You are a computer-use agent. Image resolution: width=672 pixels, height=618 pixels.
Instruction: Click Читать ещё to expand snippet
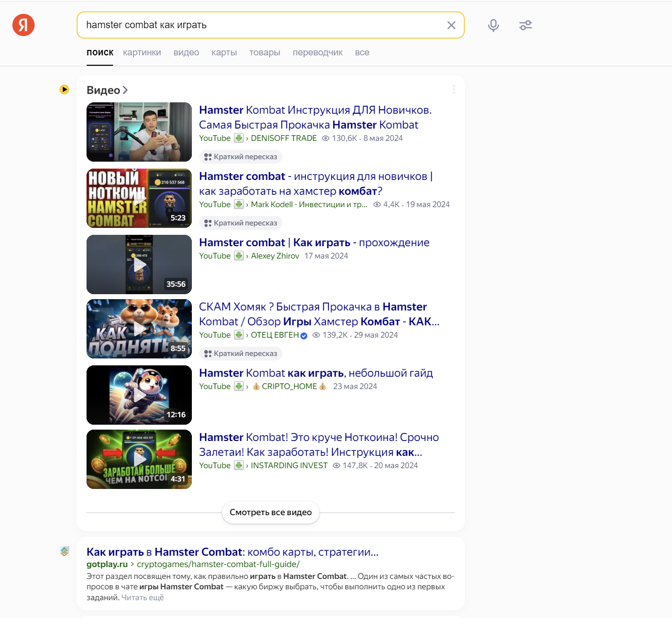pos(142,598)
